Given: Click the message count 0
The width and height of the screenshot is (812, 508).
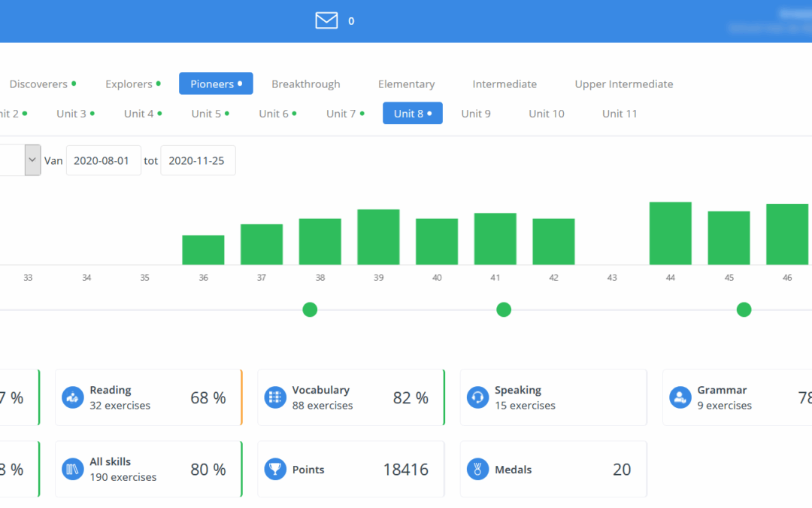Looking at the screenshot, I should pyautogui.click(x=351, y=21).
